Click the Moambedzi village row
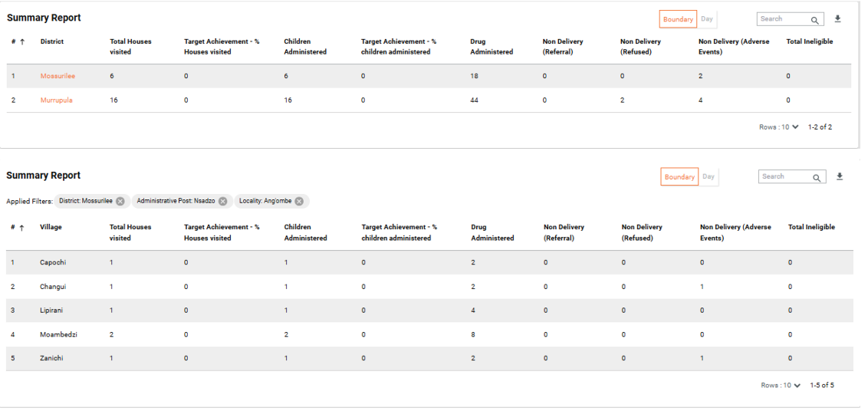Image resolution: width=868 pixels, height=411 pixels. click(58, 334)
